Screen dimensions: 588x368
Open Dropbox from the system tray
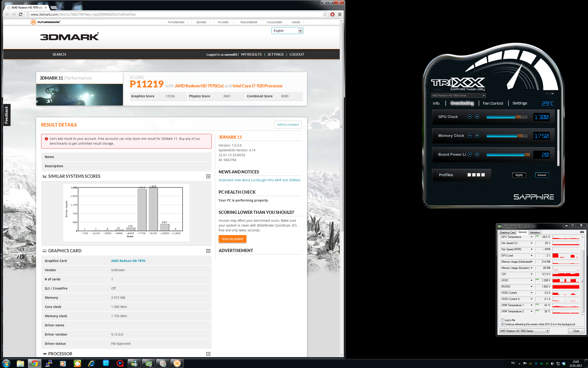[564, 364]
